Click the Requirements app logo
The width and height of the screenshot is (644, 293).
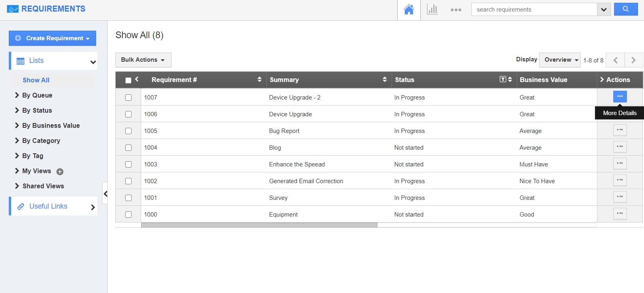[13, 9]
